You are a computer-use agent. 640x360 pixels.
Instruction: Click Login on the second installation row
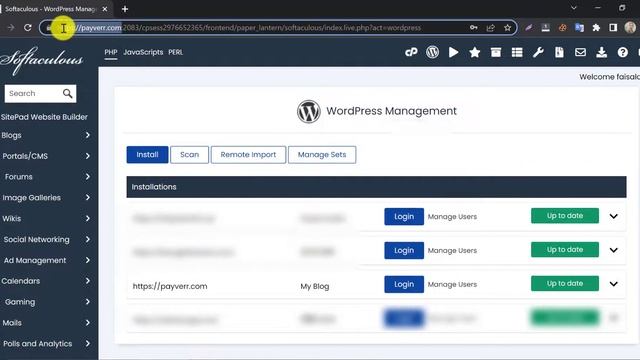point(404,251)
